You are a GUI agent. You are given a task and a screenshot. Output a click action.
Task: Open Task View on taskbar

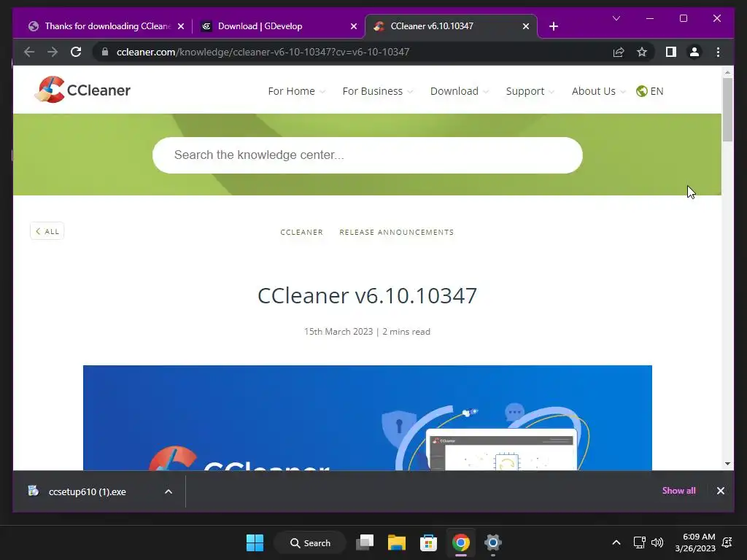pos(365,542)
